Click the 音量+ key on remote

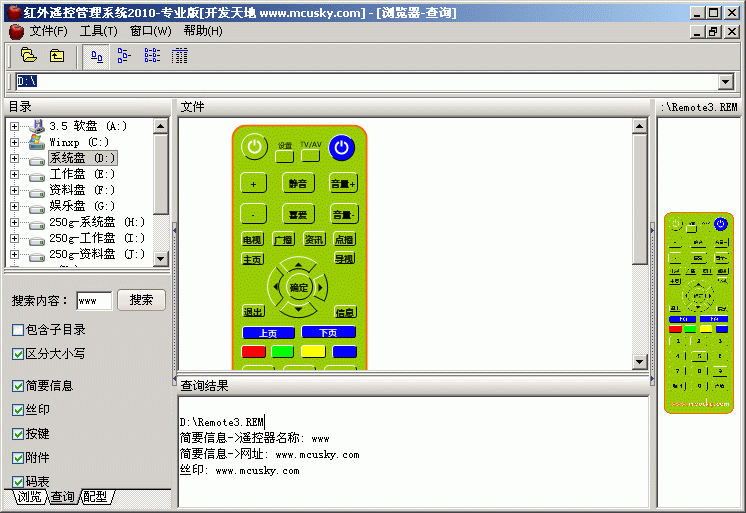[x=343, y=184]
